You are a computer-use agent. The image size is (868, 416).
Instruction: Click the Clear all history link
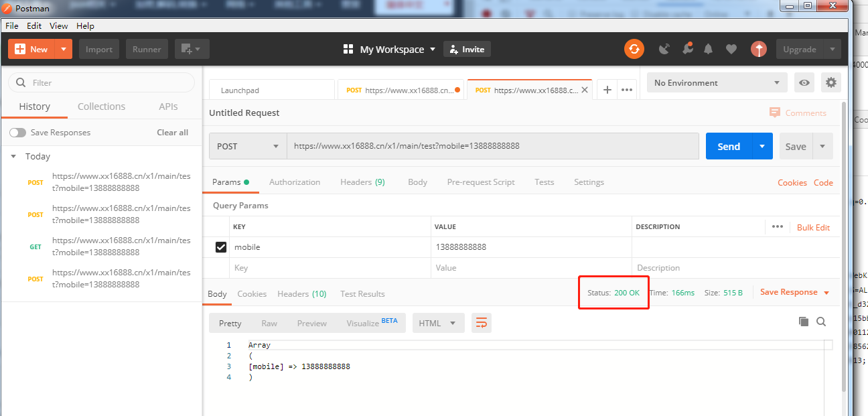click(172, 133)
